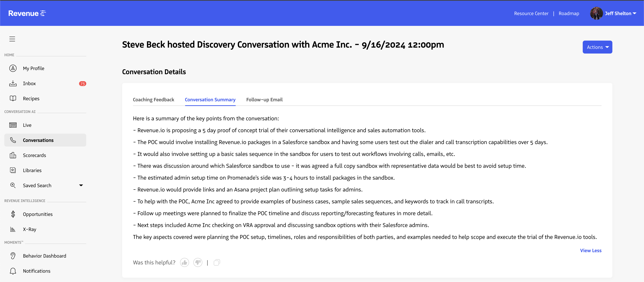Open the Behavior Dashboard
The width and height of the screenshot is (644, 282).
coord(44,256)
